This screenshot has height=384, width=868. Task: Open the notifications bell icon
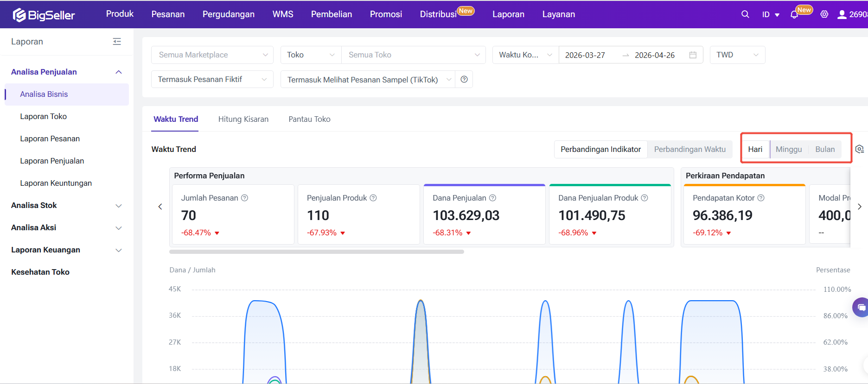pyautogui.click(x=794, y=15)
